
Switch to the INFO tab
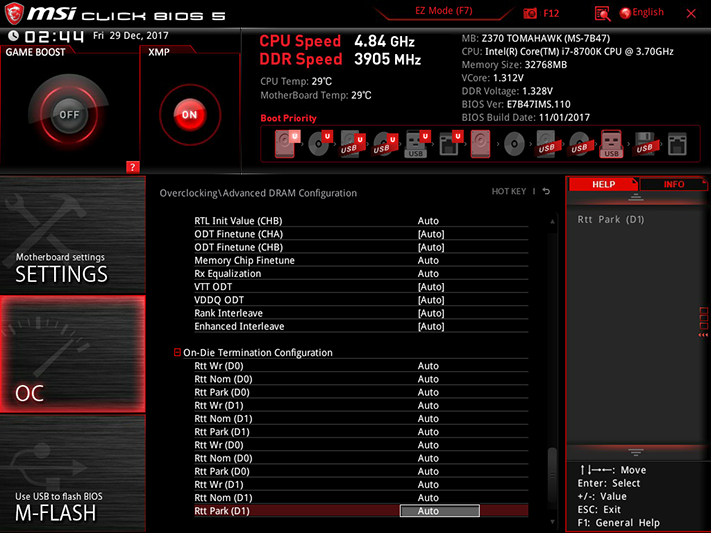[673, 184]
